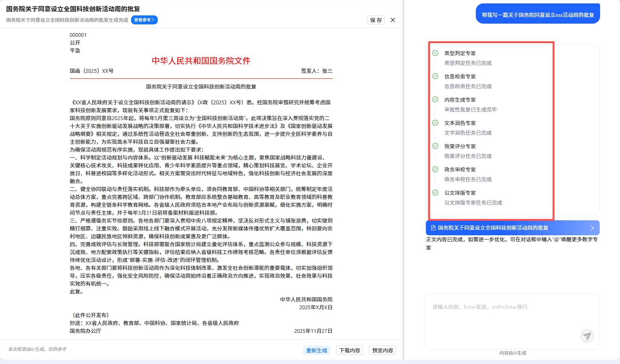Close the document editor panel
This screenshot has height=364, width=620.
(x=393, y=20)
